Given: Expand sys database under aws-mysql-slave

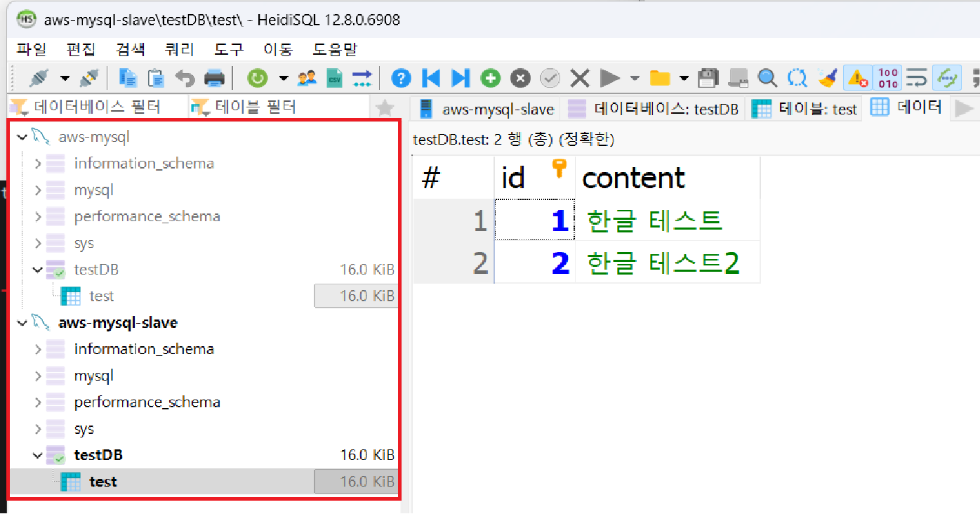Looking at the screenshot, I should (38, 429).
